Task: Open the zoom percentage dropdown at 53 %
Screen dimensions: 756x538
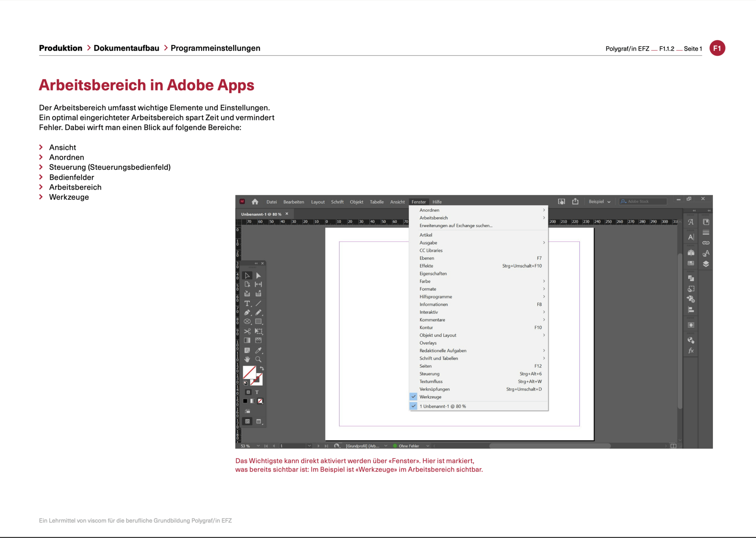Action: tap(258, 446)
